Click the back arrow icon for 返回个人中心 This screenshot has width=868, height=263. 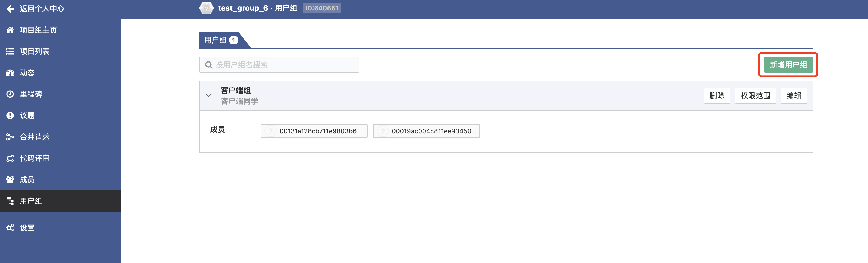click(10, 9)
